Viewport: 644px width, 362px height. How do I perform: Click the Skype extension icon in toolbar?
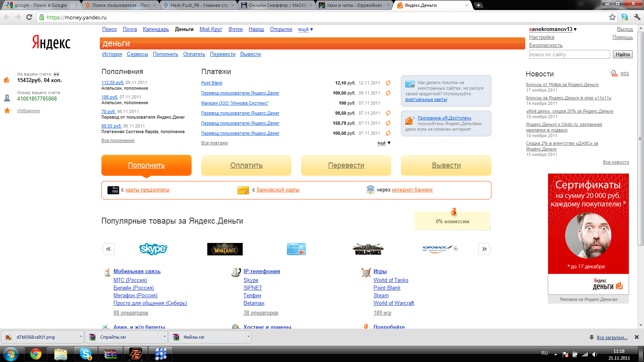[x=625, y=17]
